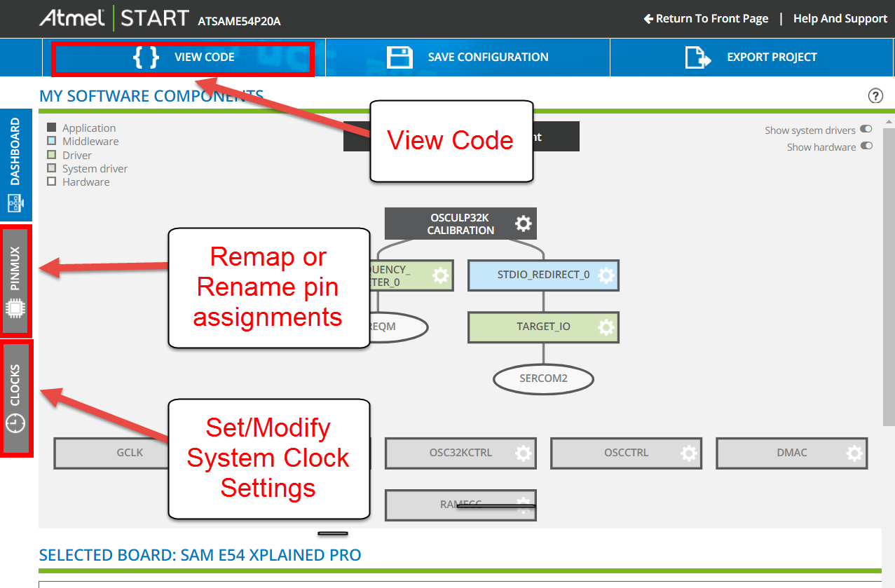
Task: Click Return To Front Page link
Action: pyautogui.click(x=706, y=19)
